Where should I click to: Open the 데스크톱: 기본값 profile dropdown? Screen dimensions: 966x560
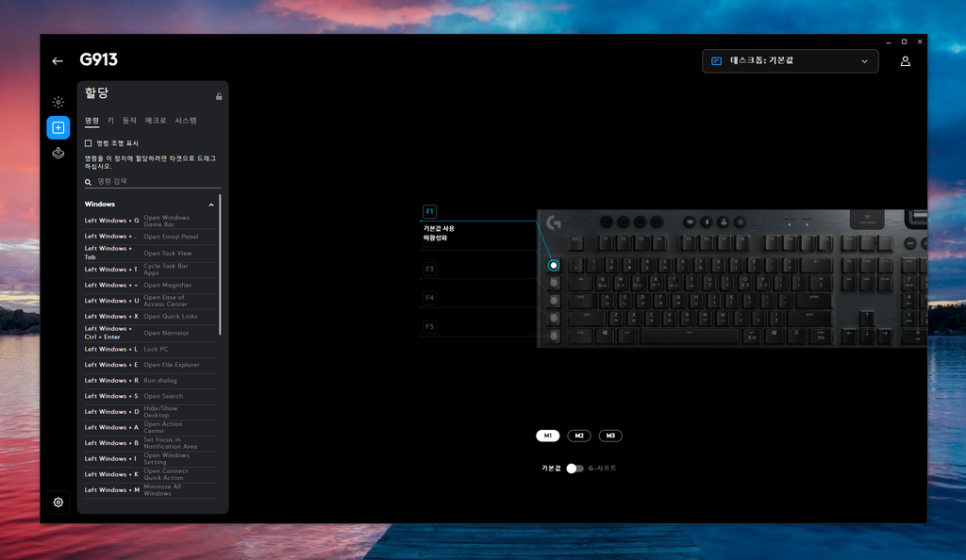point(790,61)
